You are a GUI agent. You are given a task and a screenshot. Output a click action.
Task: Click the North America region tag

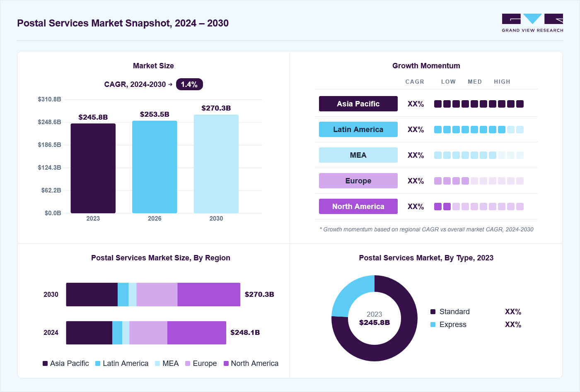pyautogui.click(x=358, y=207)
